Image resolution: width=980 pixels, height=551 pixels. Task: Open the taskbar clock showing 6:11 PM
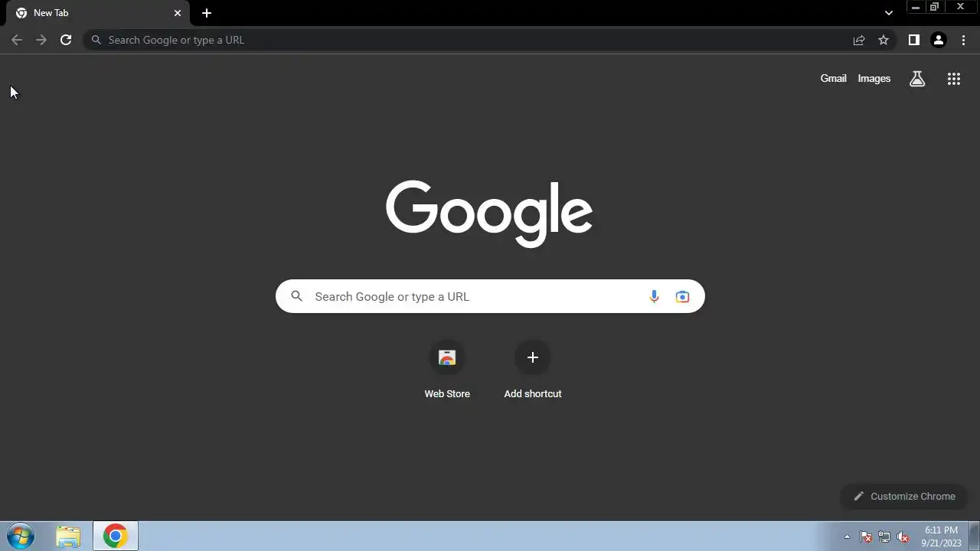(x=941, y=536)
